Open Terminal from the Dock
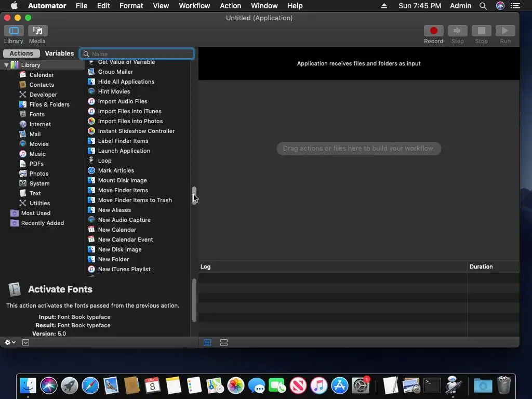This screenshot has height=399, width=532. click(432, 386)
